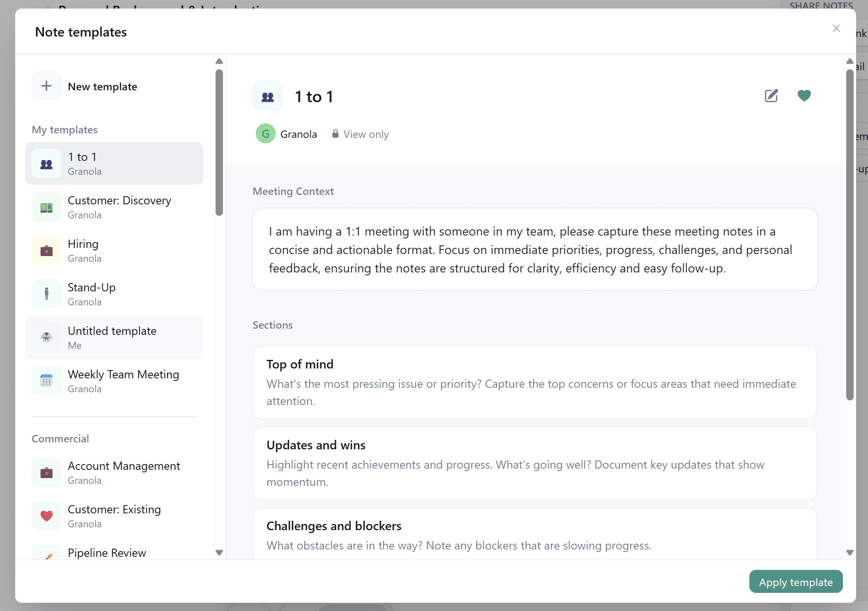The width and height of the screenshot is (868, 611).
Task: Click the Customer: Existing heart icon
Action: pyautogui.click(x=46, y=516)
